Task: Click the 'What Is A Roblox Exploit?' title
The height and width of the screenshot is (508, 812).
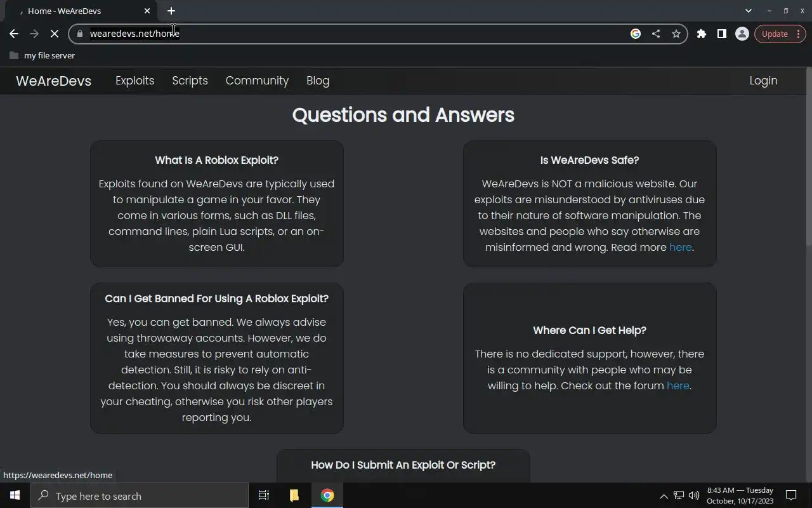Action: [x=216, y=160]
